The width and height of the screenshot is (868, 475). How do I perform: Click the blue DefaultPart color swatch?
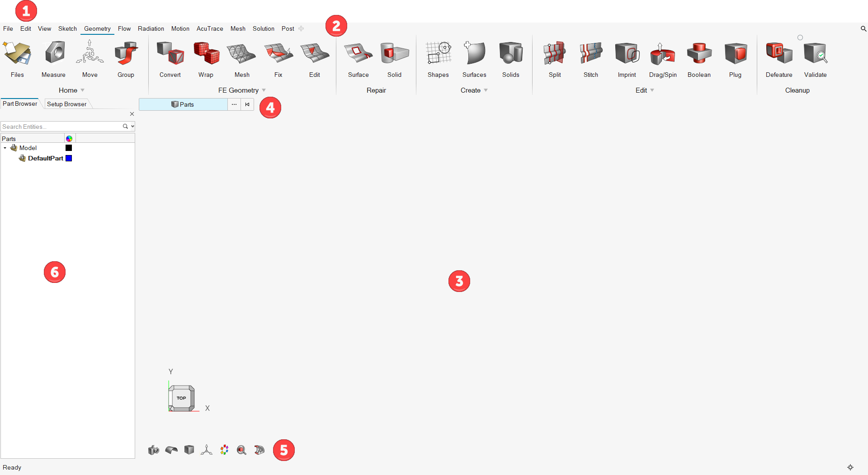69,158
